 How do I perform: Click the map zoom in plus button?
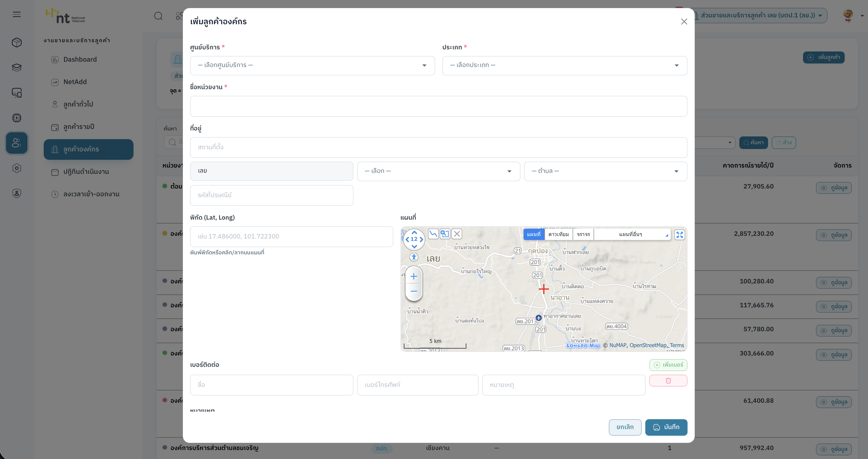414,276
